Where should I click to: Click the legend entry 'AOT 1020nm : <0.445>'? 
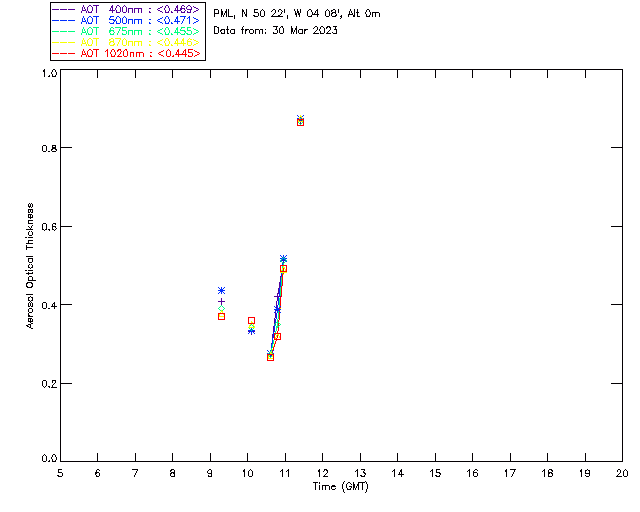(x=126, y=53)
